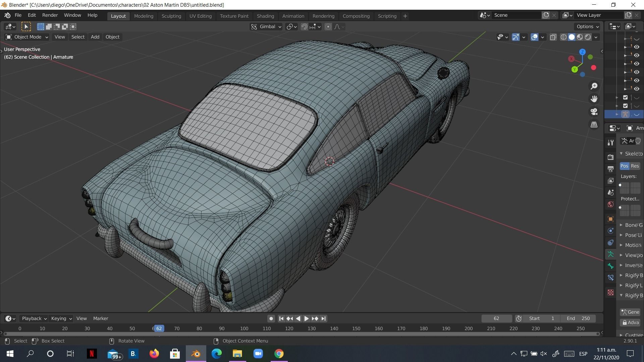Open the Options dropdown in viewport
The height and width of the screenshot is (362, 644).
click(588, 26)
